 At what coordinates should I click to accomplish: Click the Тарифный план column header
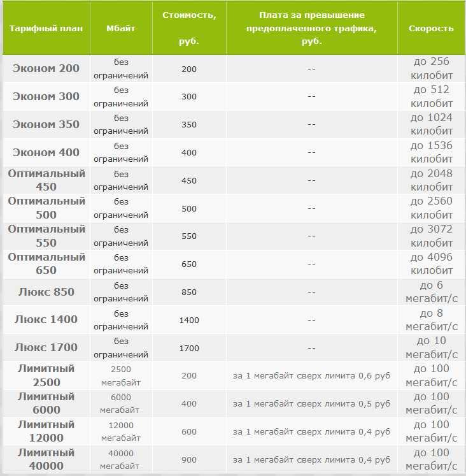pyautogui.click(x=46, y=28)
